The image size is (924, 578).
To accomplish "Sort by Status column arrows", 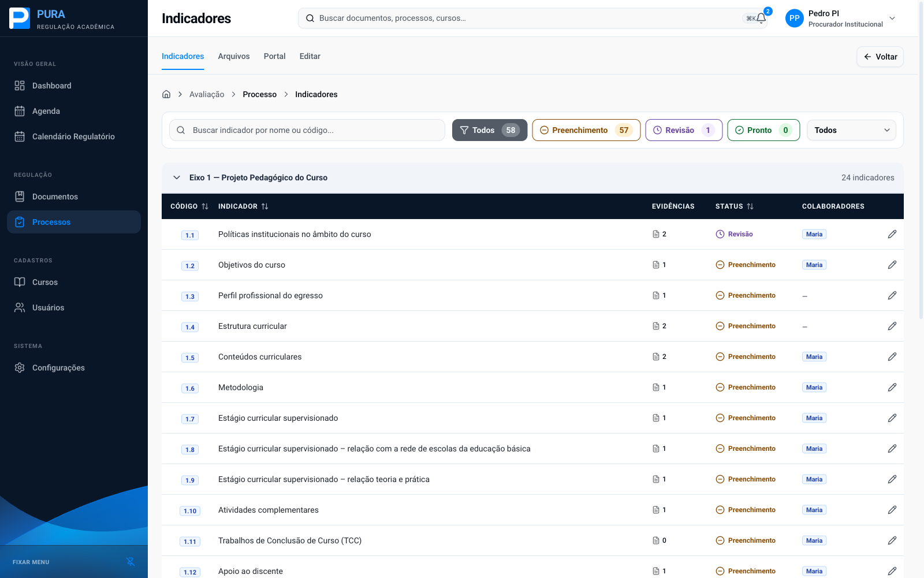I will (x=750, y=206).
